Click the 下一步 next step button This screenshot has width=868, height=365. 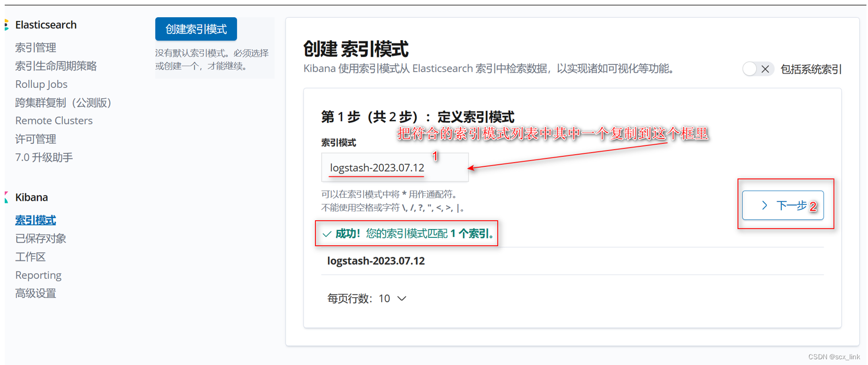(x=783, y=206)
